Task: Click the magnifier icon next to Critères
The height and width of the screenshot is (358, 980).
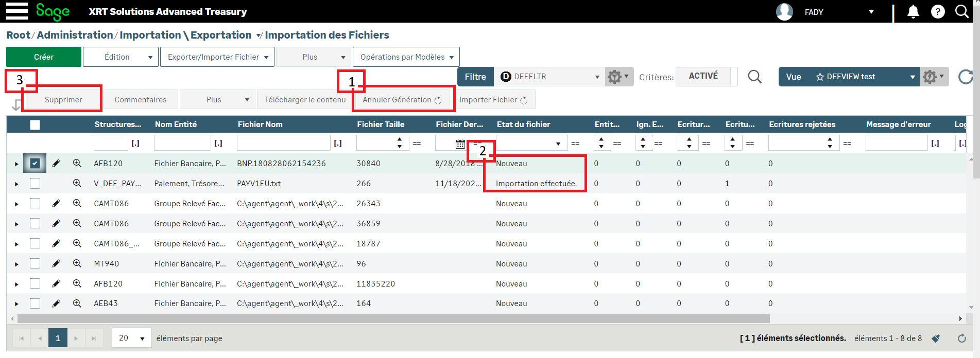Action: tap(754, 77)
